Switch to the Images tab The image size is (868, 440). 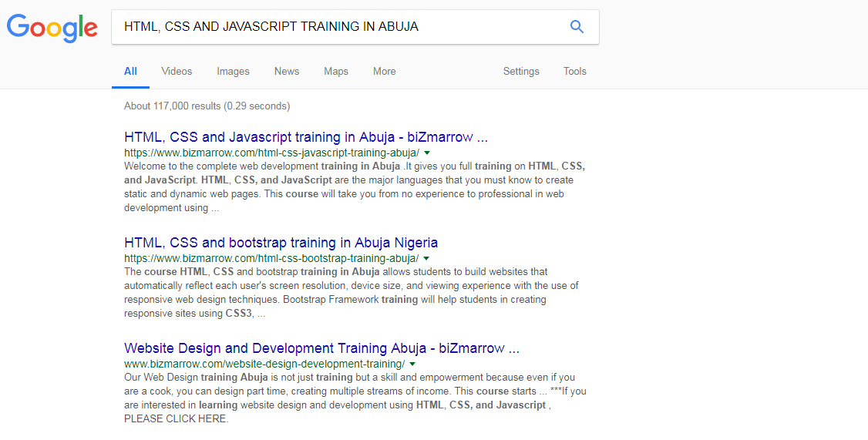(x=233, y=72)
